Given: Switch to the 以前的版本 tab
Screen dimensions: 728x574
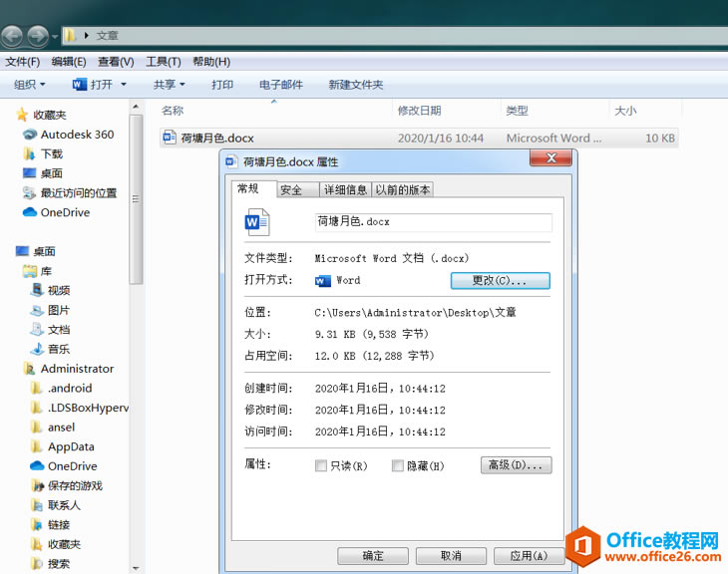Looking at the screenshot, I should [403, 189].
